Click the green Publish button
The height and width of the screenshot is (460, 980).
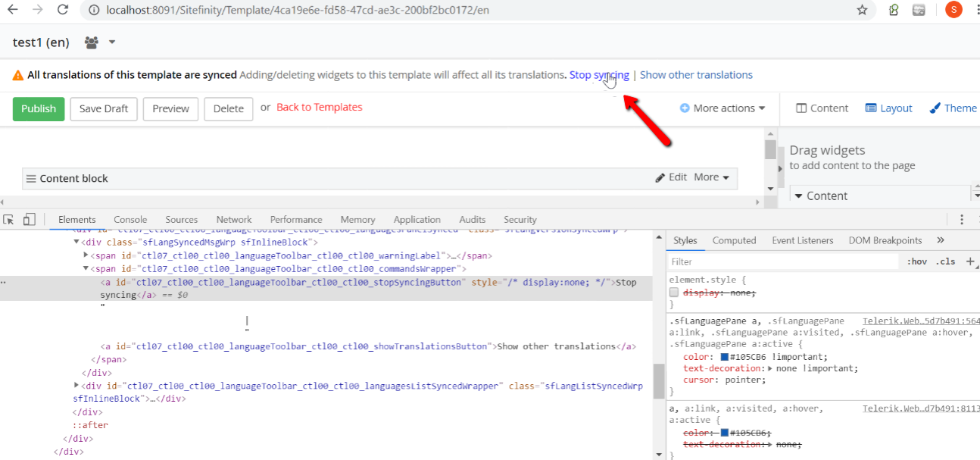(39, 108)
